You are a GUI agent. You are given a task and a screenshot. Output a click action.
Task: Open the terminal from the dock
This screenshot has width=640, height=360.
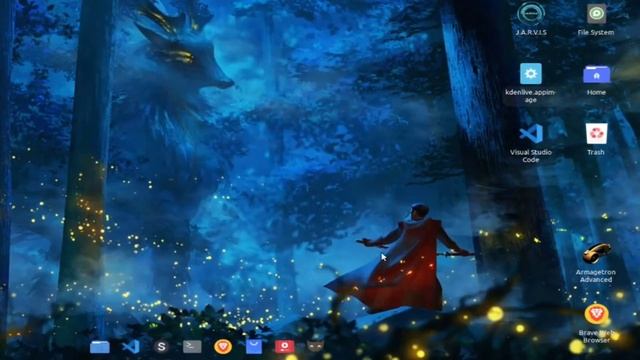(192, 347)
